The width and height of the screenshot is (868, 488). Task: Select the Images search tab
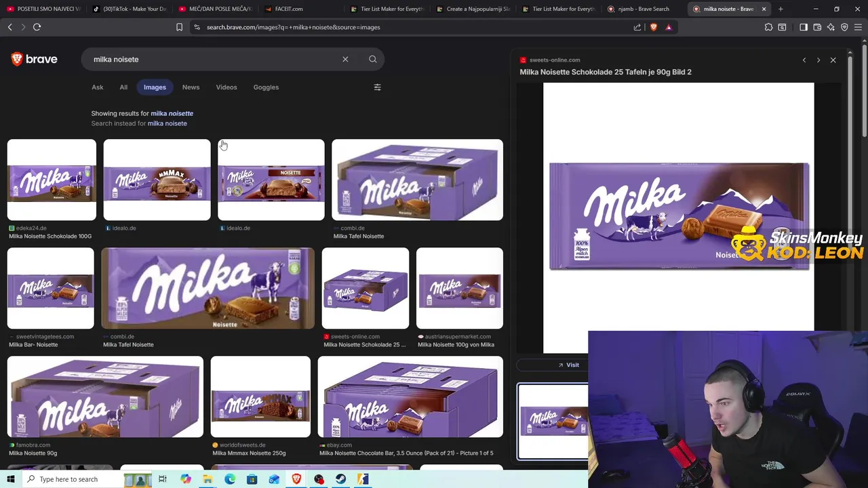click(155, 87)
